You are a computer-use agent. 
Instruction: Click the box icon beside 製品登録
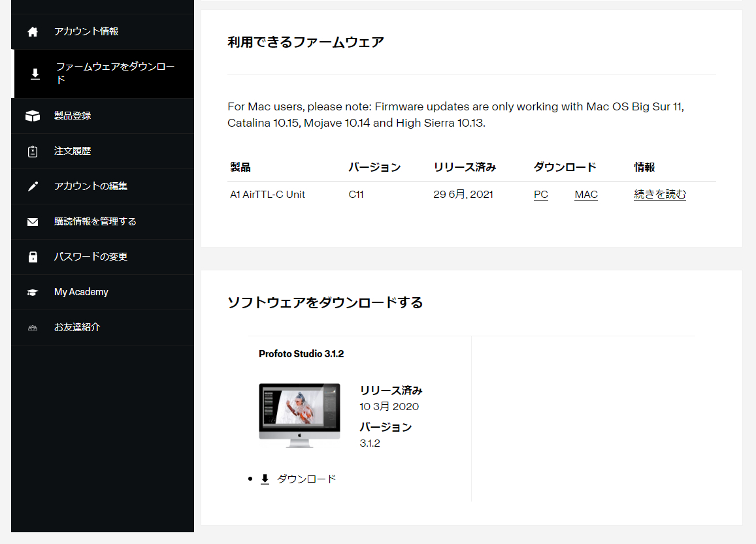pos(32,116)
